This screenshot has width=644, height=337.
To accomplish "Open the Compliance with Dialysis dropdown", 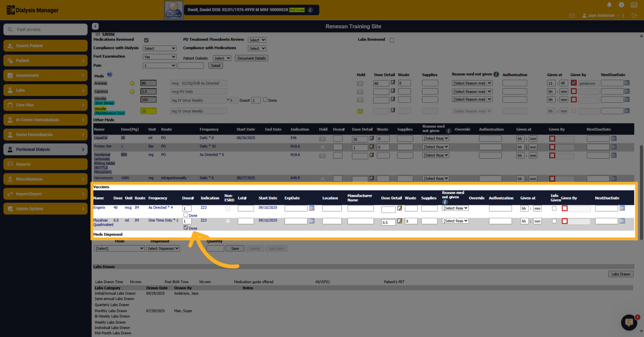I will tap(159, 49).
